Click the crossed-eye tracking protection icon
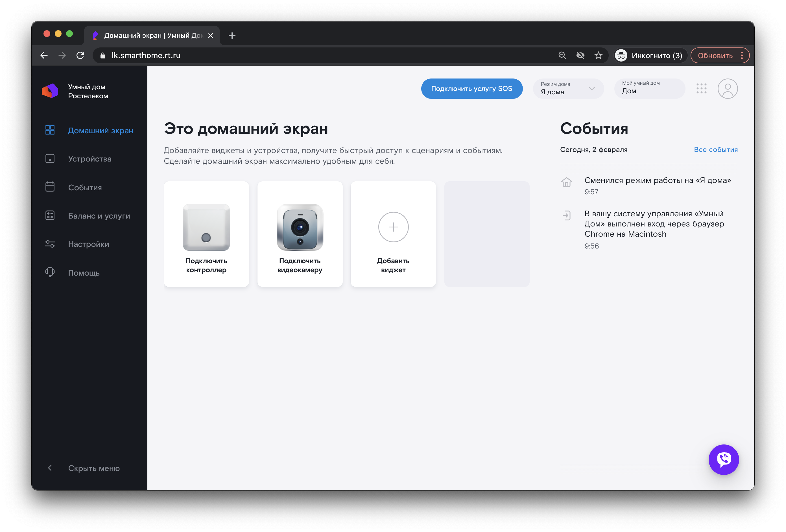 580,55
